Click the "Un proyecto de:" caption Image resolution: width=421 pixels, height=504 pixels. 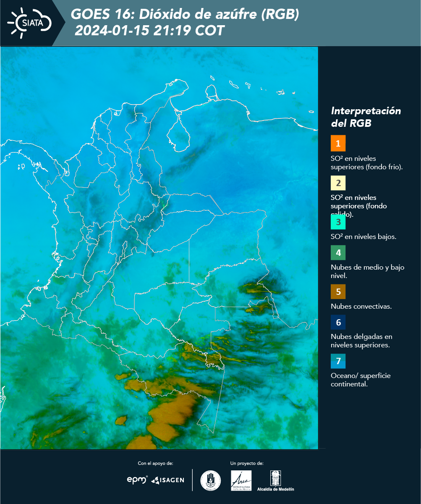247,463
